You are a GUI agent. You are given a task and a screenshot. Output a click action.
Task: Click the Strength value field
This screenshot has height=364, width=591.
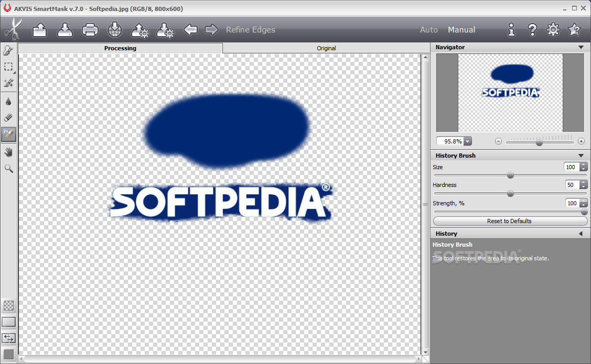coord(573,203)
